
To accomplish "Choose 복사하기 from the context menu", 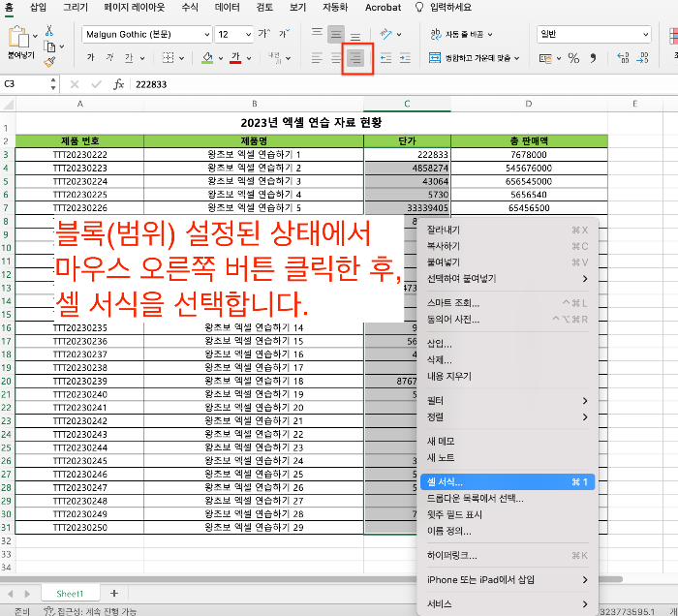I will (508, 246).
